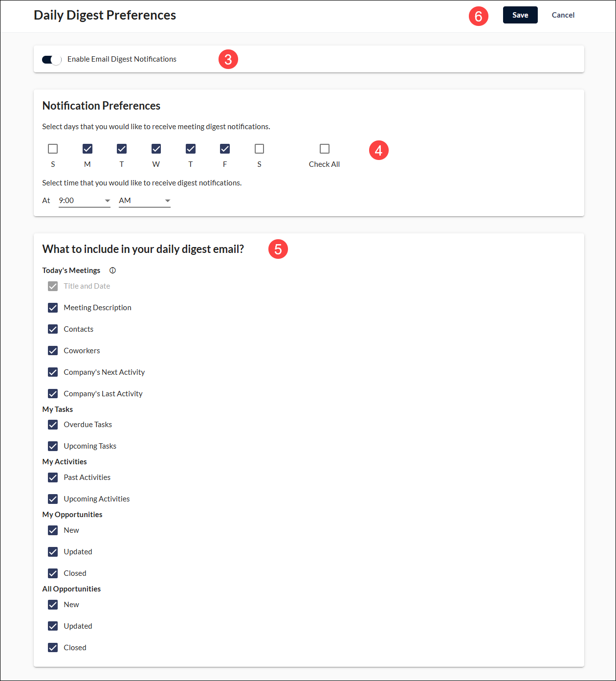Viewport: 616px width, 681px height.
Task: Uncheck Meeting Description checkbox
Action: coord(53,308)
